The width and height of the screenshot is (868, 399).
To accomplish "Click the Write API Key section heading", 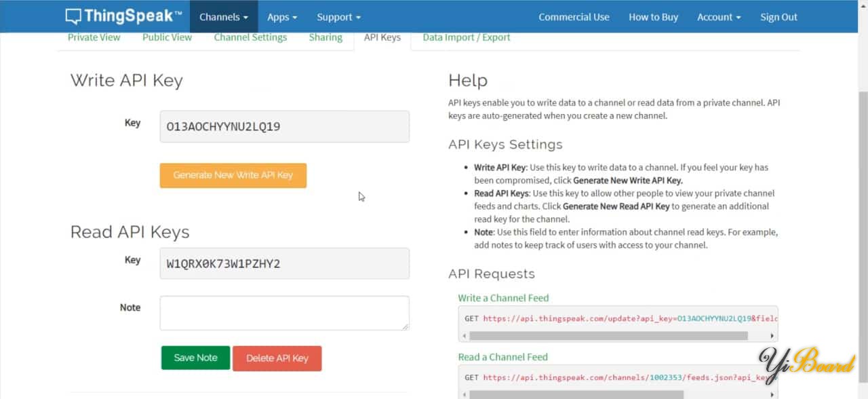I will pos(127,81).
